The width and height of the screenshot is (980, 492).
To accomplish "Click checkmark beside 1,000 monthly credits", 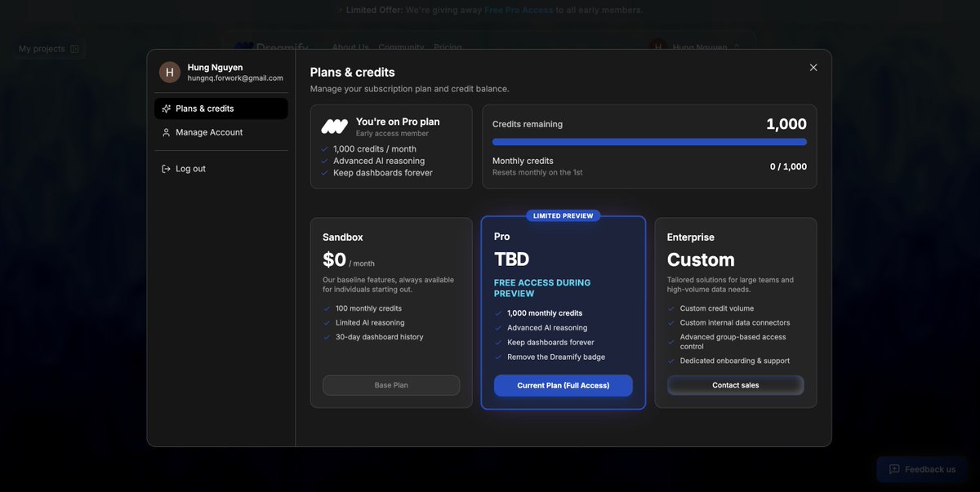I will pyautogui.click(x=498, y=313).
